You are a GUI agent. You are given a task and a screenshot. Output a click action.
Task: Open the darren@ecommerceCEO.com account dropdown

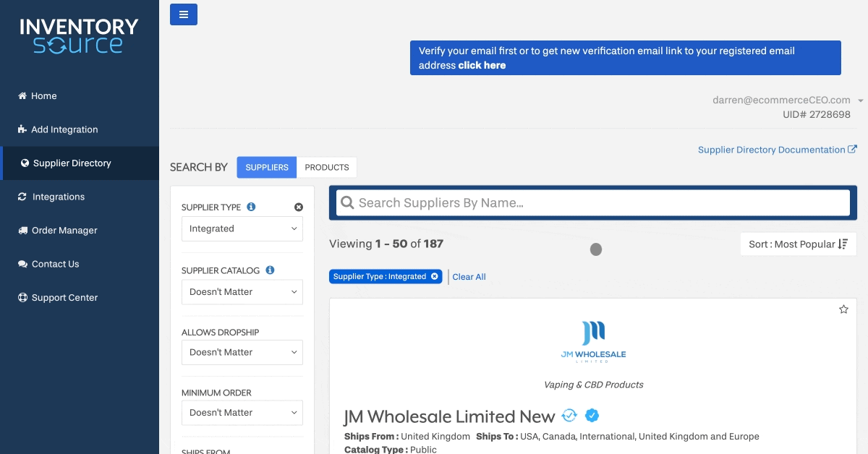pos(788,100)
